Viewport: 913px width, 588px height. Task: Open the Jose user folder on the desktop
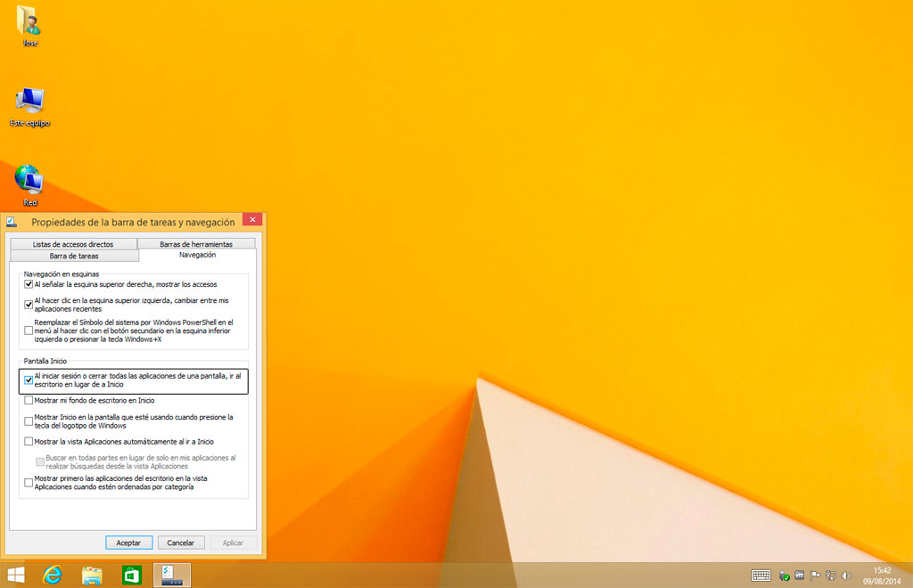click(x=29, y=25)
